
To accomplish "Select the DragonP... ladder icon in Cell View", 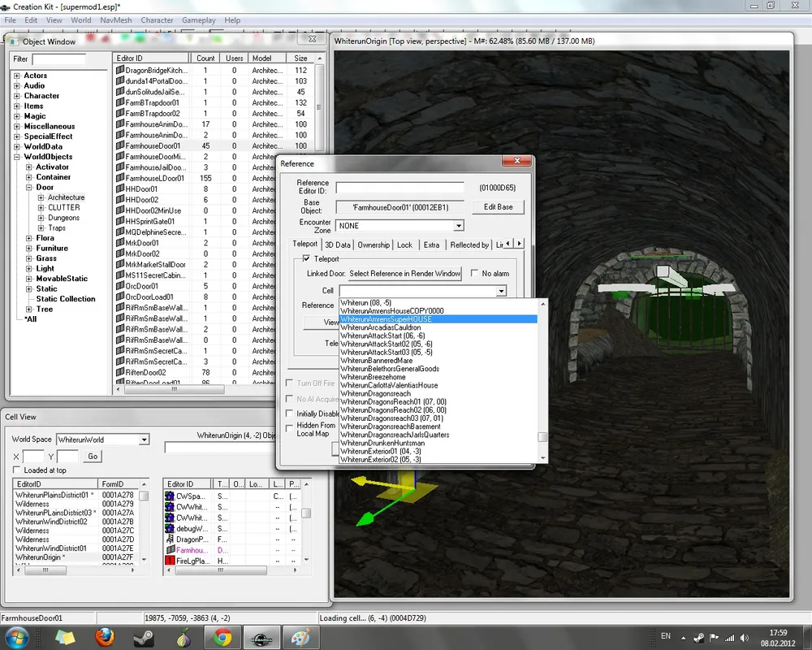I will (x=170, y=539).
